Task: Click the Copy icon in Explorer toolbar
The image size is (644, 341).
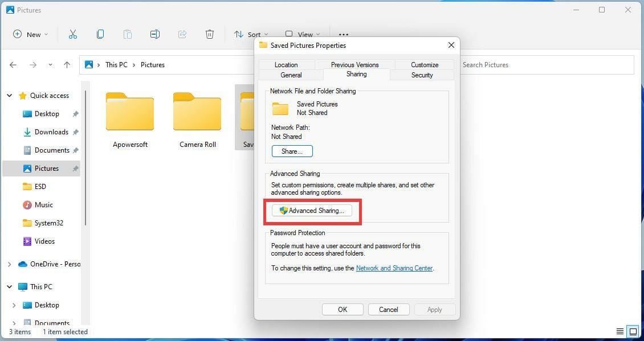Action: coord(100,35)
